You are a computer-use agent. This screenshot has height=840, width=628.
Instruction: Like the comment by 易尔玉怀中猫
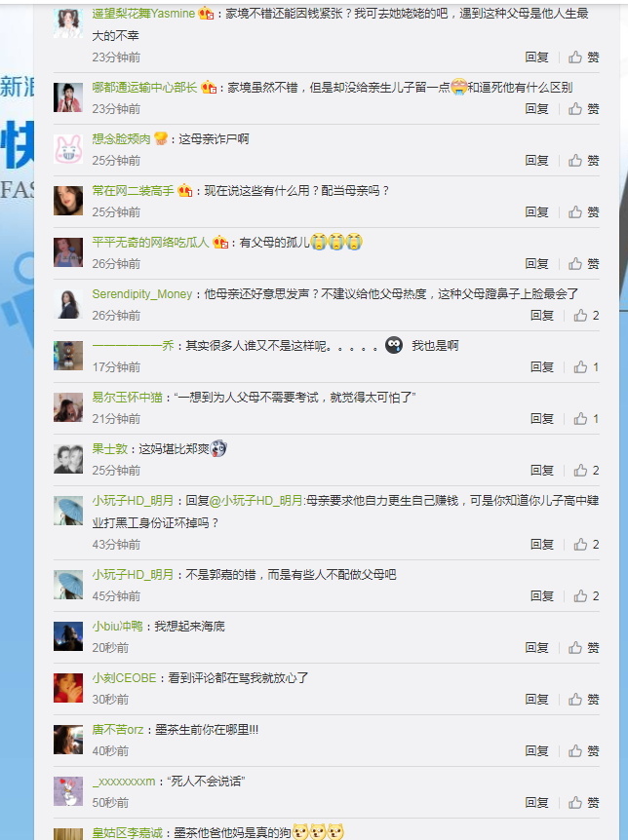586,419
